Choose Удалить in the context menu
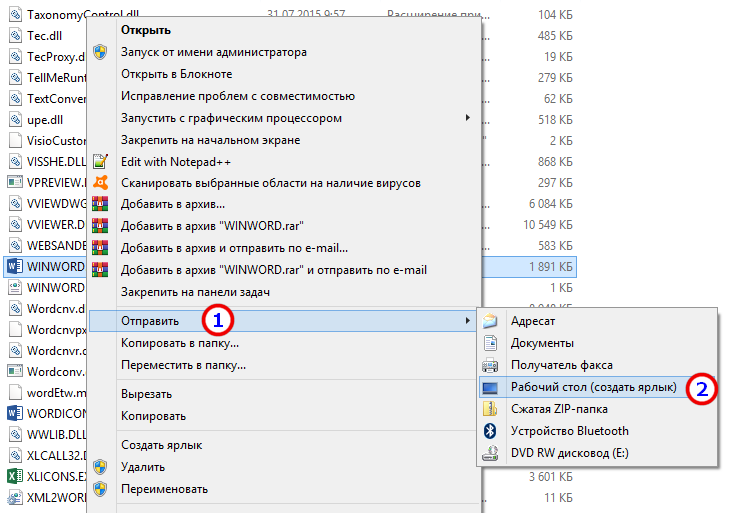732x513 pixels. tap(143, 467)
